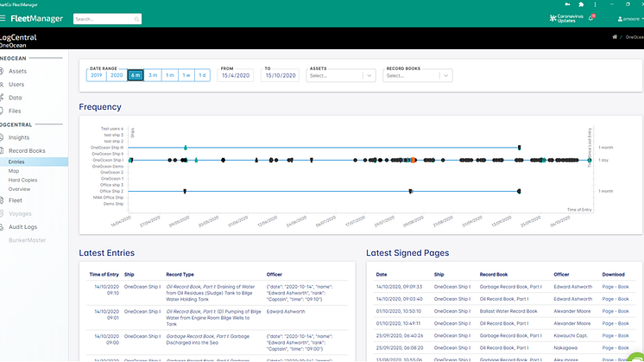The image size is (644, 362).
Task: Click the orange marker on OneOcean Ship I line
Action: tap(413, 160)
